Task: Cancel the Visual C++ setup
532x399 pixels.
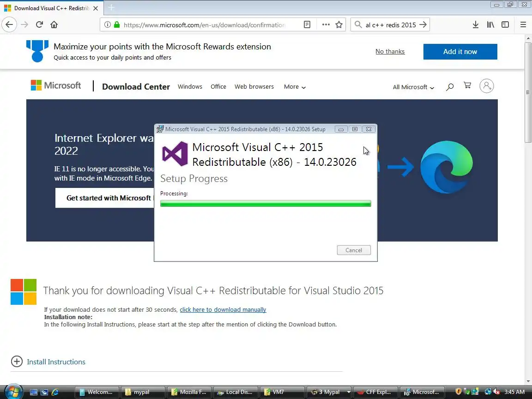Action: coord(354,250)
